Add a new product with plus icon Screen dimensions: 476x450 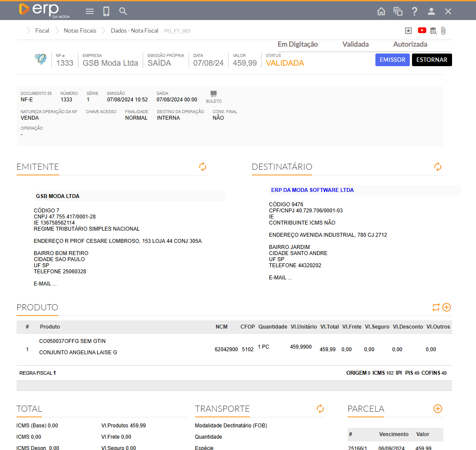pyautogui.click(x=446, y=307)
